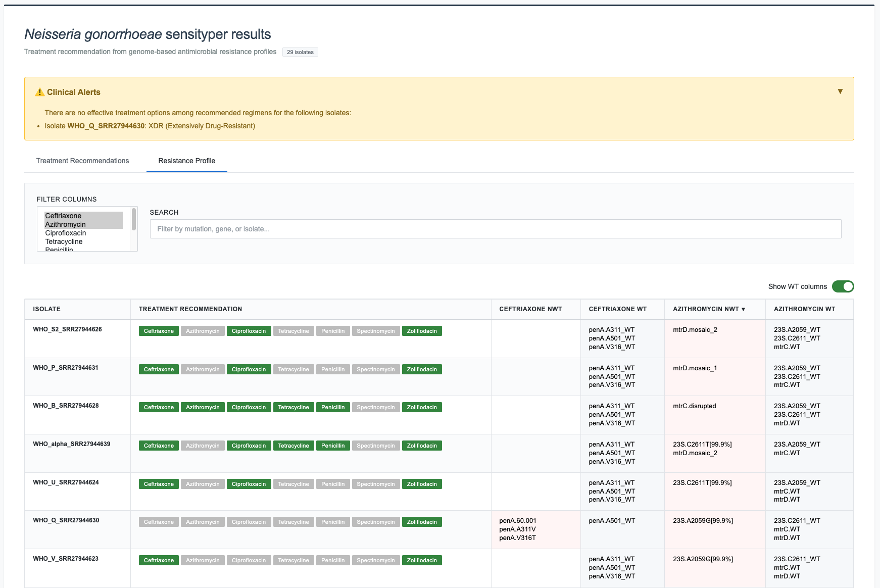
Task: Click Ceftriaxone badge for WHO_S2 isolate
Action: pos(159,331)
